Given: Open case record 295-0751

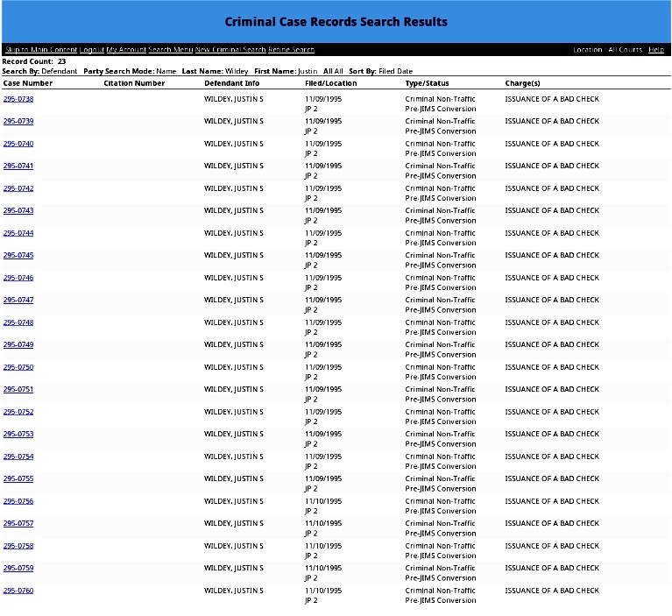Looking at the screenshot, I should (x=18, y=389).
